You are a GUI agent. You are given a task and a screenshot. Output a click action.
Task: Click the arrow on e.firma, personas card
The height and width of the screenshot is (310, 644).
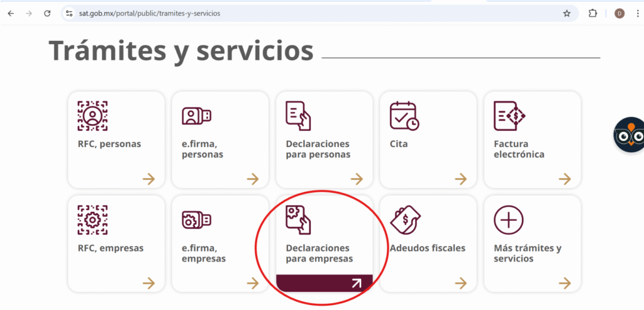point(253,179)
